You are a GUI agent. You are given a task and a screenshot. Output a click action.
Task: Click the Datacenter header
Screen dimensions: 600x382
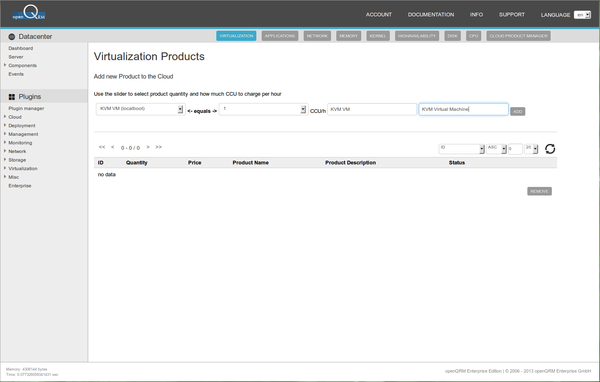click(x=35, y=36)
